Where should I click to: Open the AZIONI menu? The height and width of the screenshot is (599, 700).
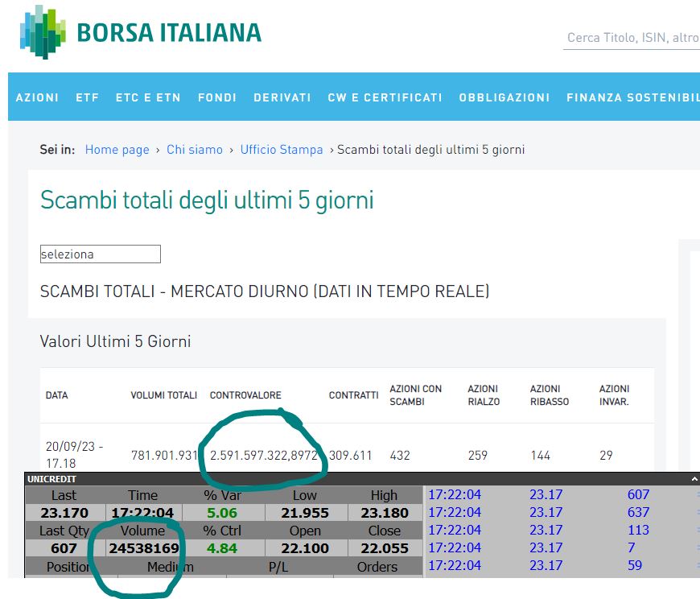coord(37,97)
